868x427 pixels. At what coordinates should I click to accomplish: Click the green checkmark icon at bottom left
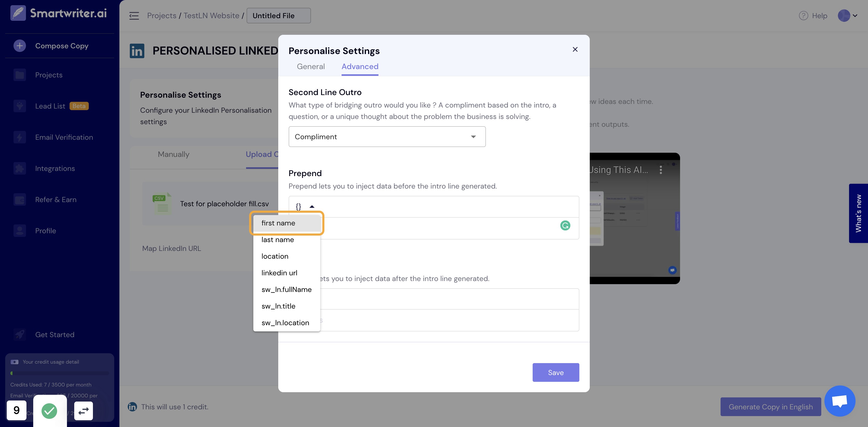tap(49, 411)
